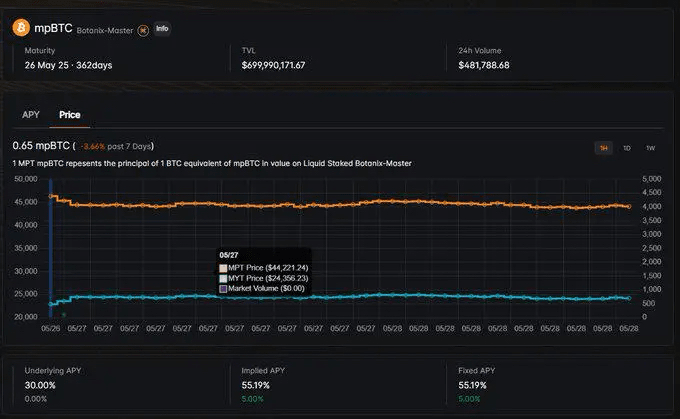
Task: Set chart interval to 1W
Action: (x=650, y=148)
